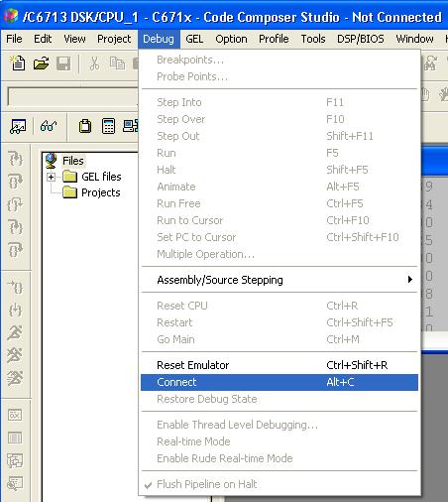The image size is (448, 502).
Task: Click Breakpoints... menu entry
Action: coord(280,60)
